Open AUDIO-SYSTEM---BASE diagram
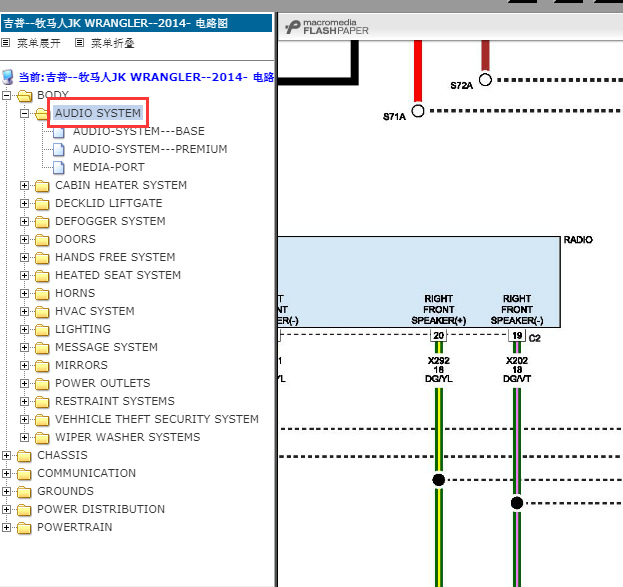This screenshot has height=587, width=623. [x=139, y=131]
